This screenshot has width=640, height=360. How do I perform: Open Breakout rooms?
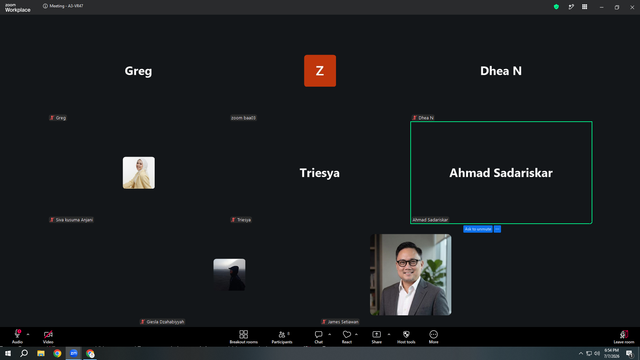(243, 337)
